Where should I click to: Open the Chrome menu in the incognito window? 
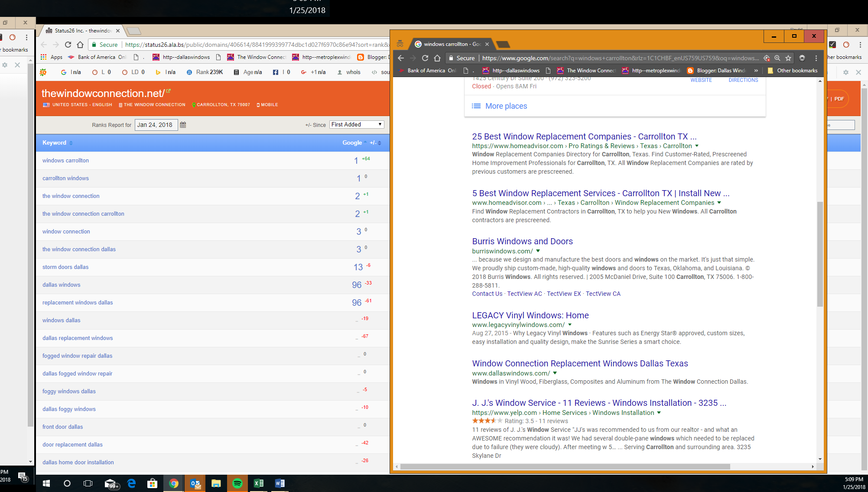(x=816, y=58)
